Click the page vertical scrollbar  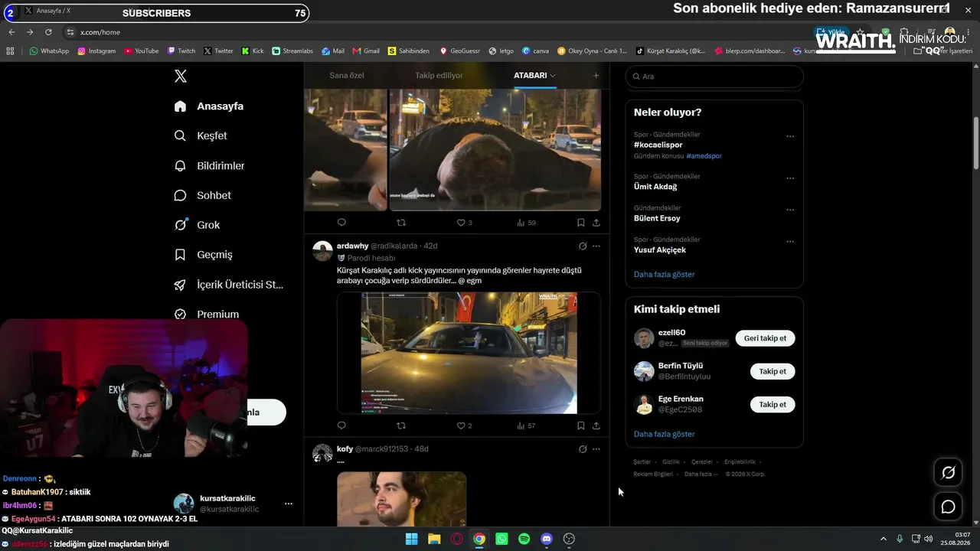(x=975, y=143)
